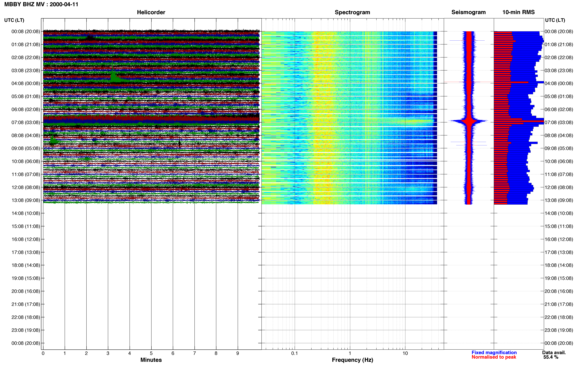Click left time label 18:08 (14:08)
This screenshot has width=588, height=368.
(x=26, y=265)
